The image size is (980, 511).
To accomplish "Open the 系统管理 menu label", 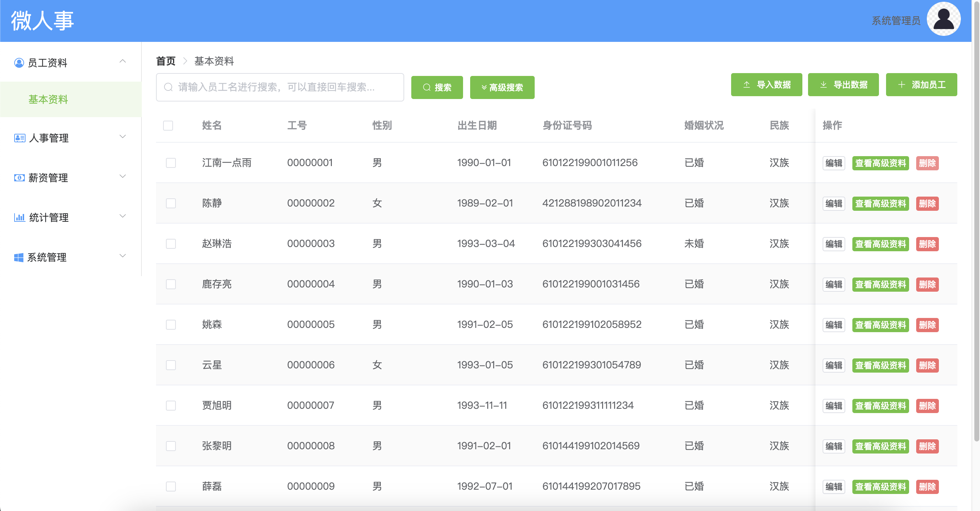I will coord(47,257).
